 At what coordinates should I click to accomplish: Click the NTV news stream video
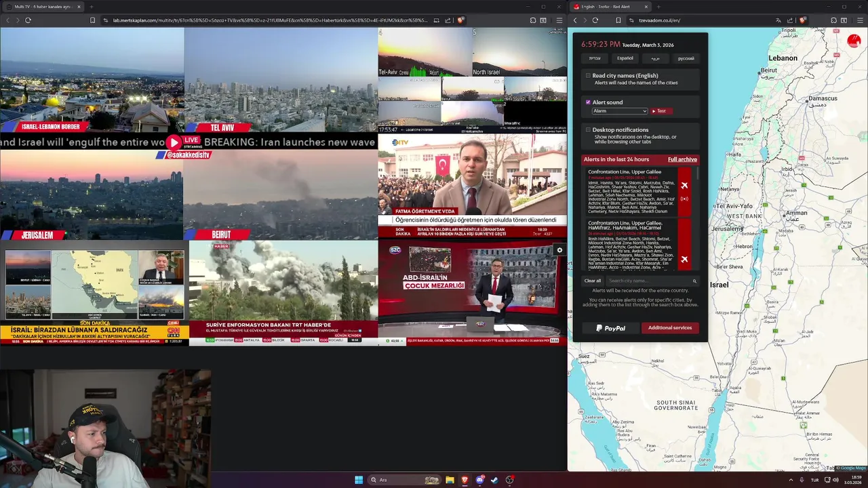point(473,186)
